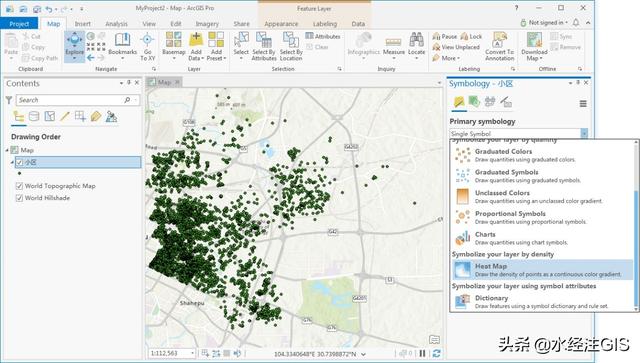Open the Share ribbon tab
The height and width of the screenshot is (363, 640).
tap(241, 24)
